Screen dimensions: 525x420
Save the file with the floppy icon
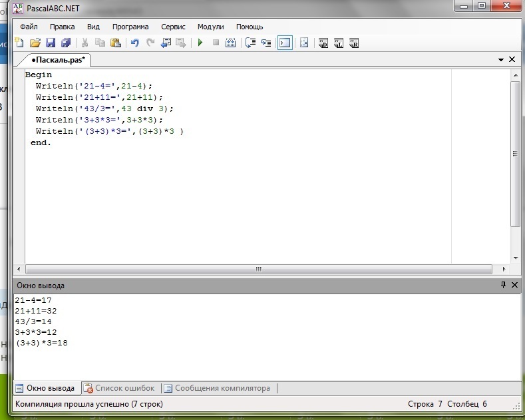point(50,43)
